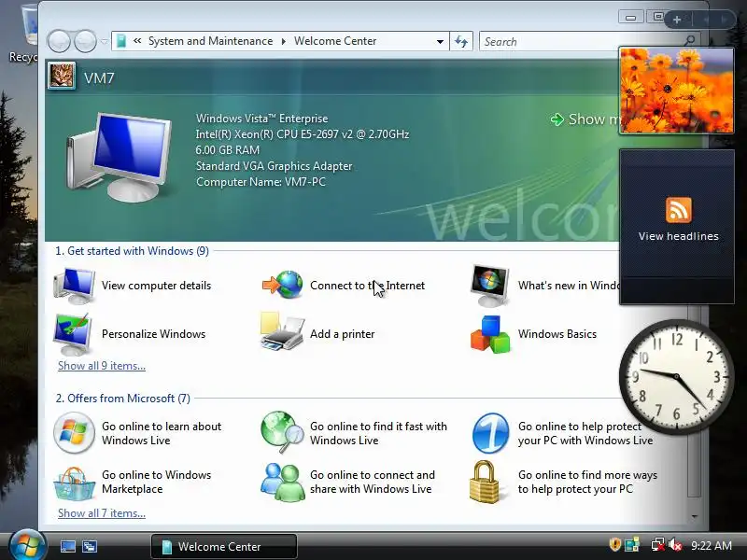Click Welcome Center breadcrumb
Viewport: 747px width, 560px height.
(x=335, y=41)
